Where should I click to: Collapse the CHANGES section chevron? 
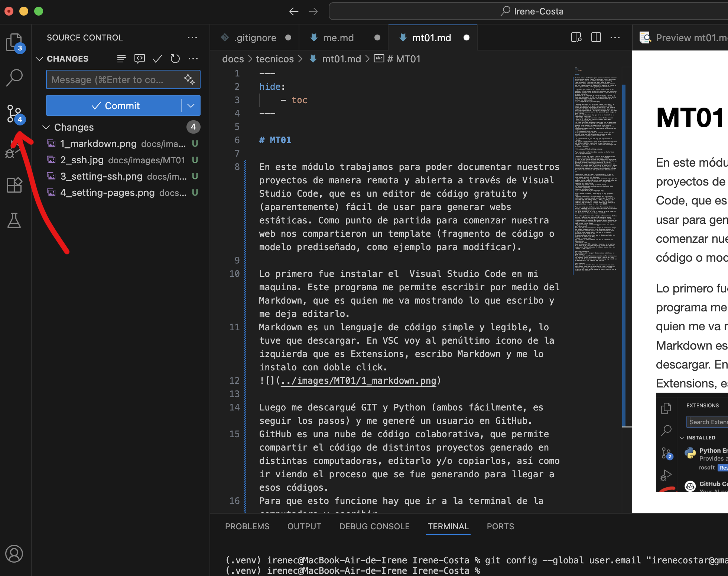39,59
